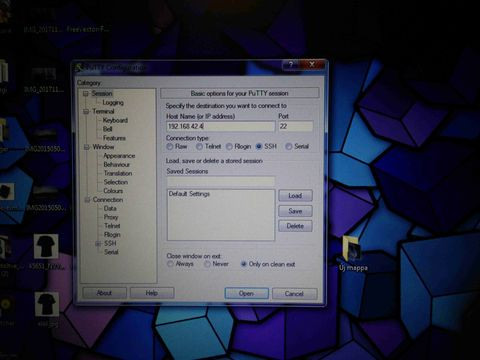The image size is (480, 360).
Task: Open the Proxy category
Action: [111, 217]
